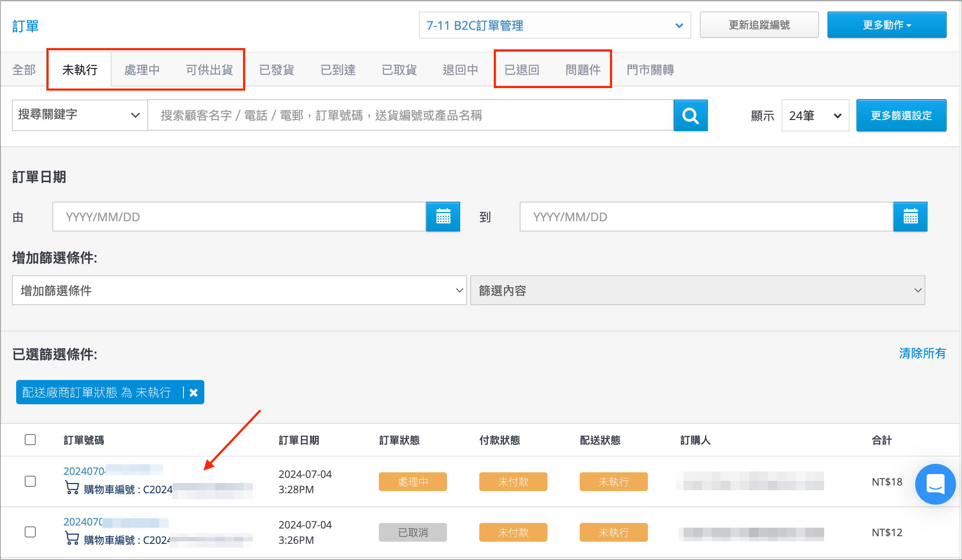The height and width of the screenshot is (560, 962).
Task: Switch to the 已發貨 tab
Action: coord(277,70)
